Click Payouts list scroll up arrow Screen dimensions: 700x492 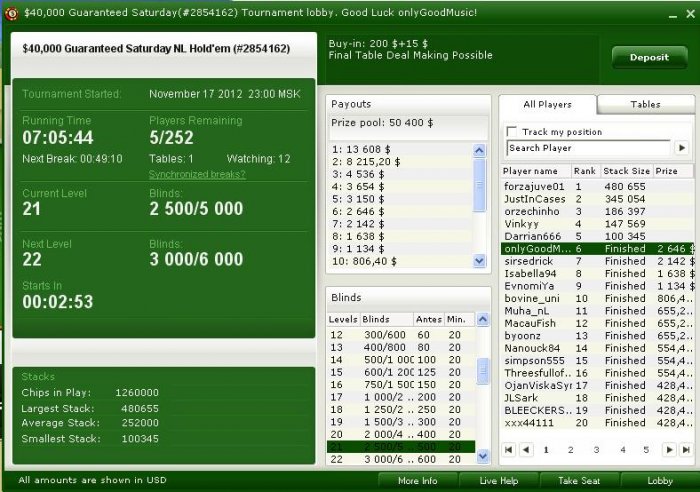click(x=479, y=150)
